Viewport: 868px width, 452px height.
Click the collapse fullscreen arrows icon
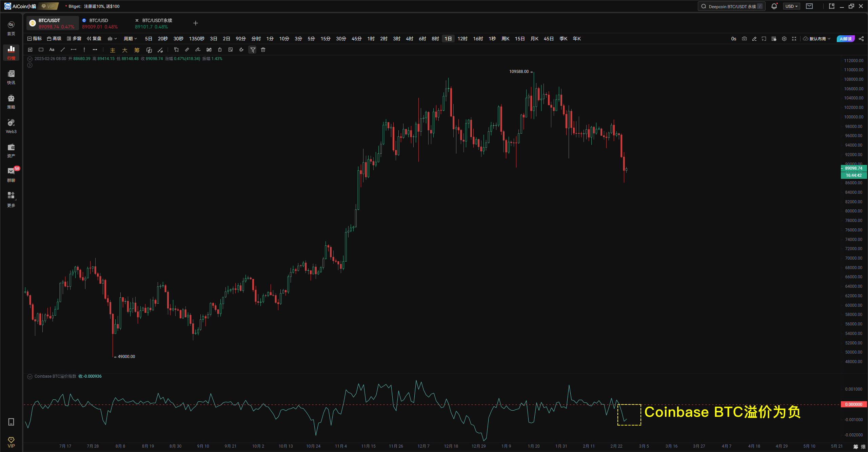(794, 39)
